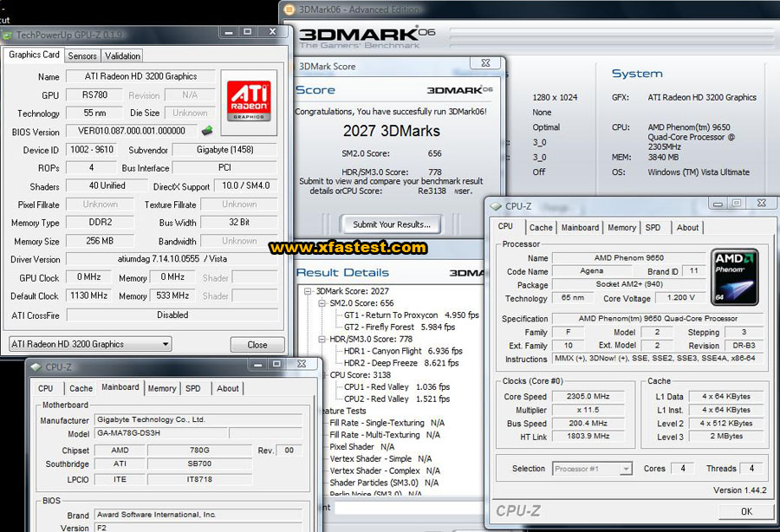This screenshot has height=532, width=780.
Task: Click the Memory Size value 256 MB
Action: pyautogui.click(x=100, y=241)
